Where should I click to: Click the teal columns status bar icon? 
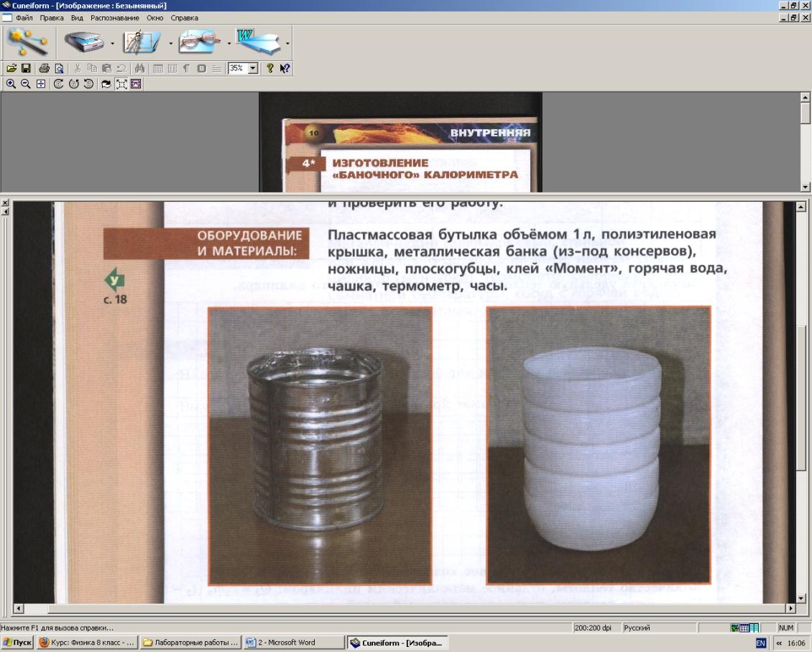click(x=754, y=628)
